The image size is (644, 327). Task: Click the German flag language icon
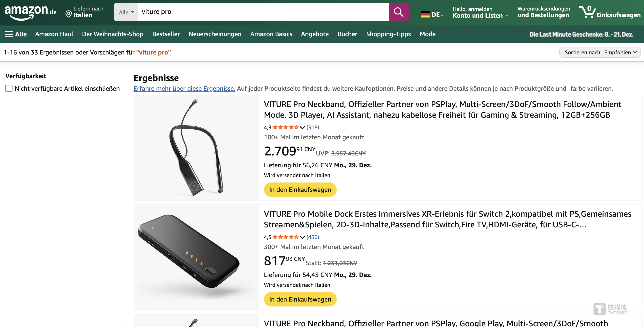click(x=425, y=15)
